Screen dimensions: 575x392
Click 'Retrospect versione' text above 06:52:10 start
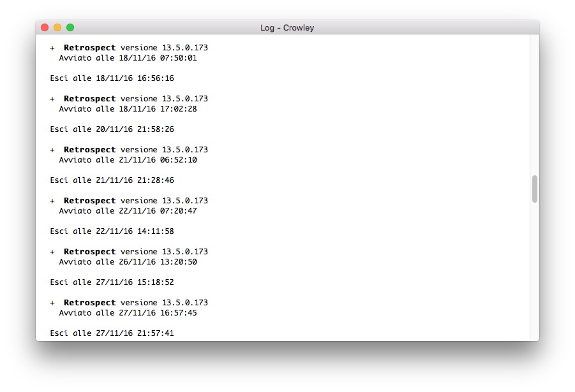coord(110,150)
